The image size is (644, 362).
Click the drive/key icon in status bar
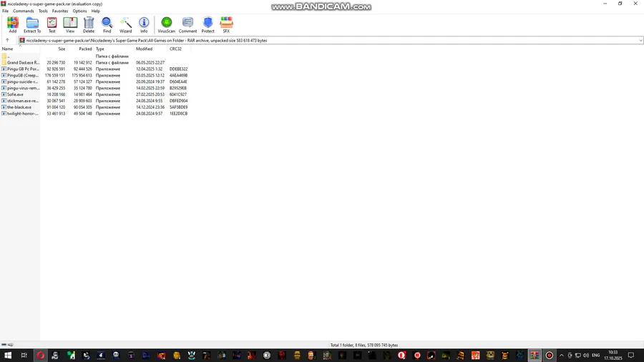(x=7, y=345)
